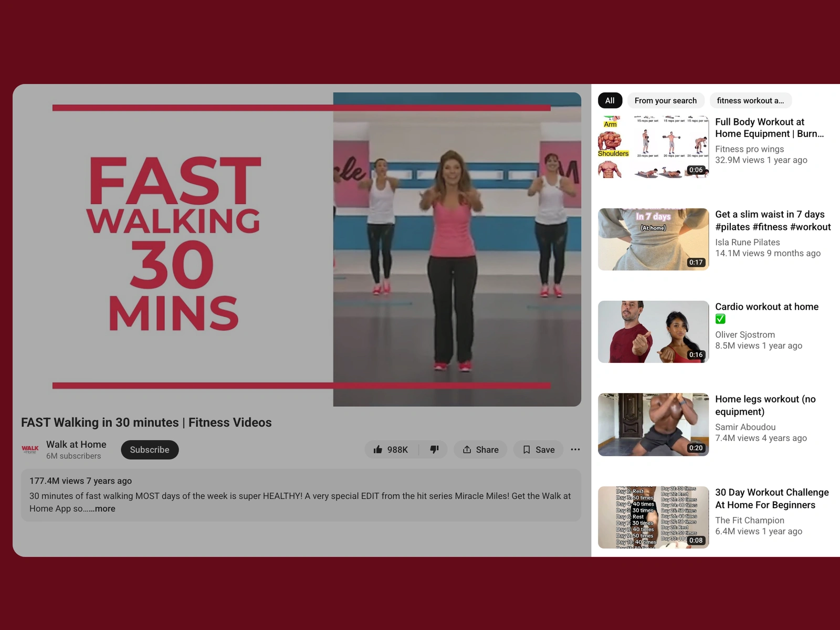Open Get a slim waist thumbnail
This screenshot has height=630, width=840.
(653, 239)
